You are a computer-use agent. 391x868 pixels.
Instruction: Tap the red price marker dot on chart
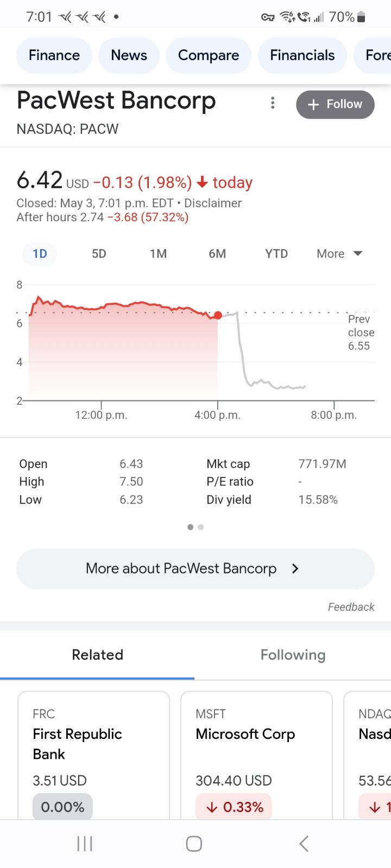pyautogui.click(x=218, y=315)
